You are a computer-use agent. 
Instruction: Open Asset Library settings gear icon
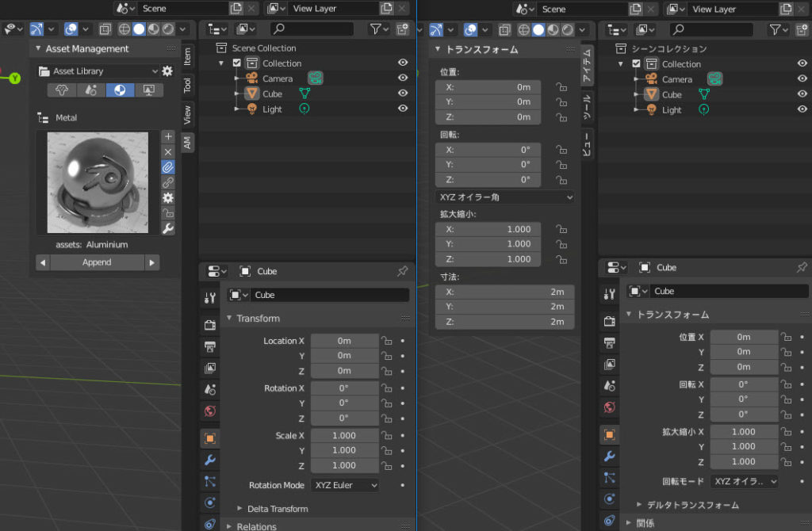(x=167, y=71)
